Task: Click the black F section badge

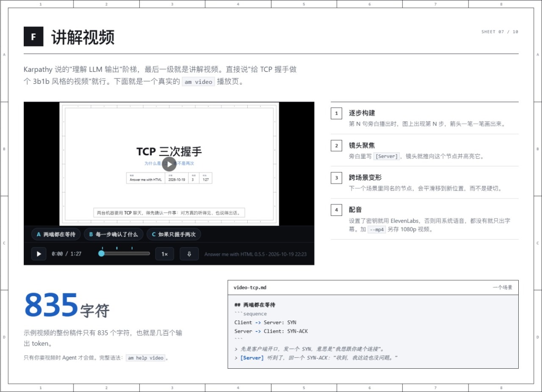Action: (33, 37)
